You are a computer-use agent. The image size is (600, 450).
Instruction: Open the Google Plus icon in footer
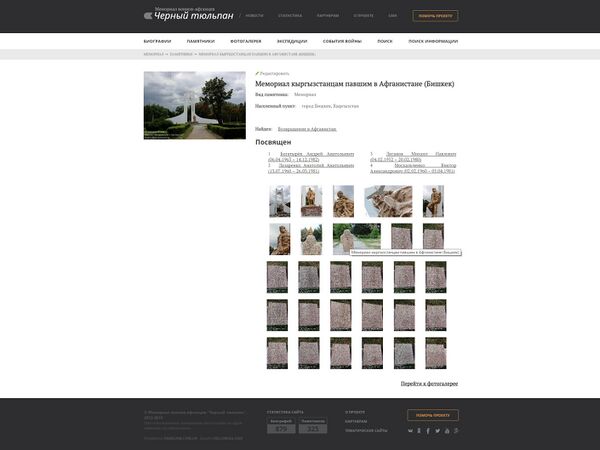tap(456, 431)
